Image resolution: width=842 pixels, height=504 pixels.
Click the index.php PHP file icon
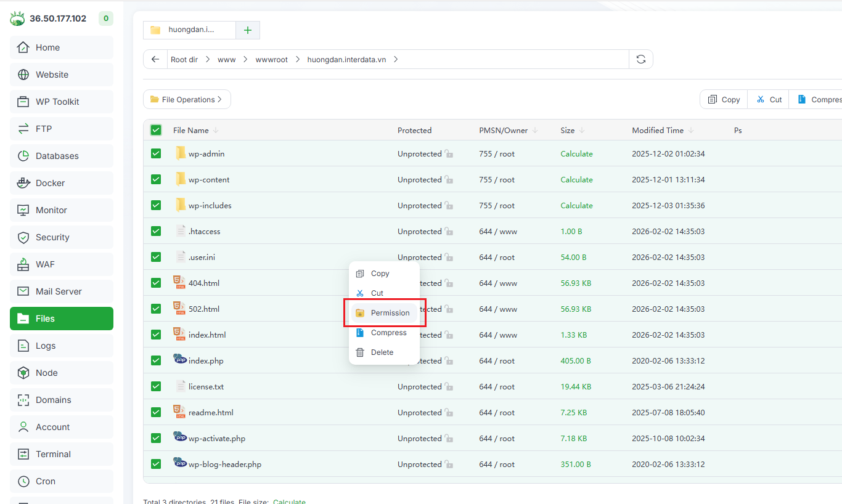(180, 360)
